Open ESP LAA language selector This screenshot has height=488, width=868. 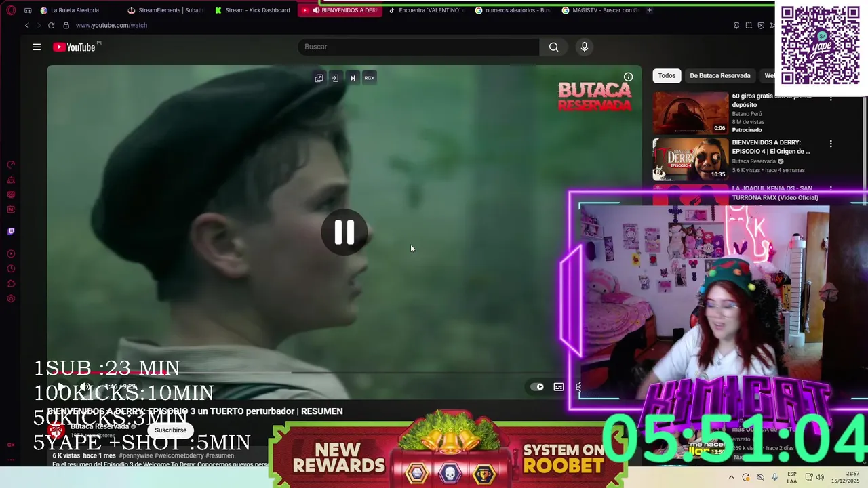pyautogui.click(x=792, y=477)
